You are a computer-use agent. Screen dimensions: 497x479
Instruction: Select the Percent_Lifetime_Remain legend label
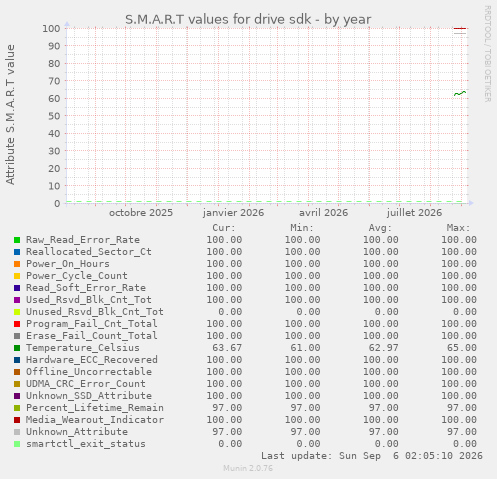pos(95,408)
